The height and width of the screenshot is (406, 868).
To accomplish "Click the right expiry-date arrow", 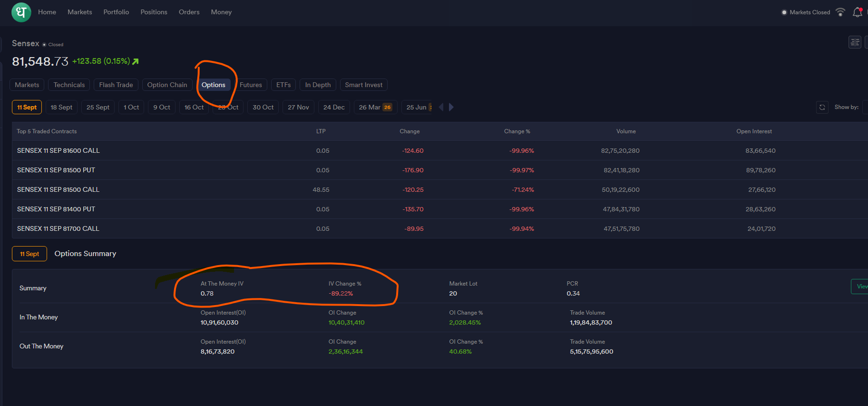I will coord(451,107).
